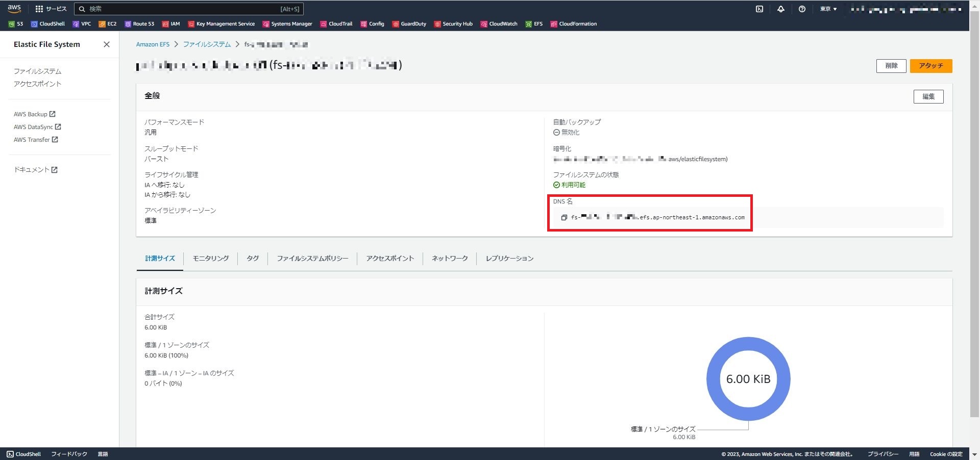The width and height of the screenshot is (980, 460).
Task: Launch CloudShell from the top toolbar
Action: [x=759, y=9]
